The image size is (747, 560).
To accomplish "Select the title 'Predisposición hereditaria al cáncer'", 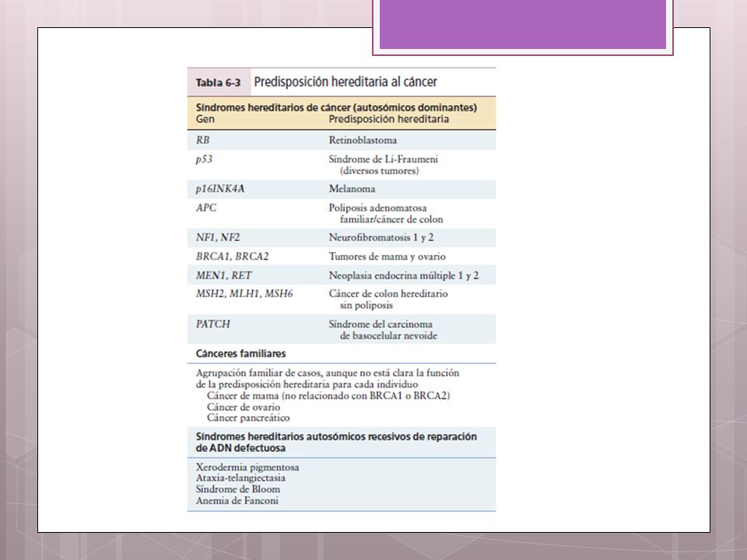I will coord(345,82).
